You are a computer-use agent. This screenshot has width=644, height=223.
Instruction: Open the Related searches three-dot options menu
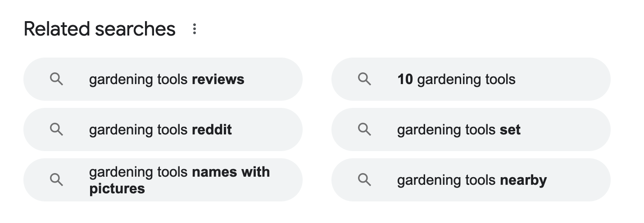click(195, 29)
